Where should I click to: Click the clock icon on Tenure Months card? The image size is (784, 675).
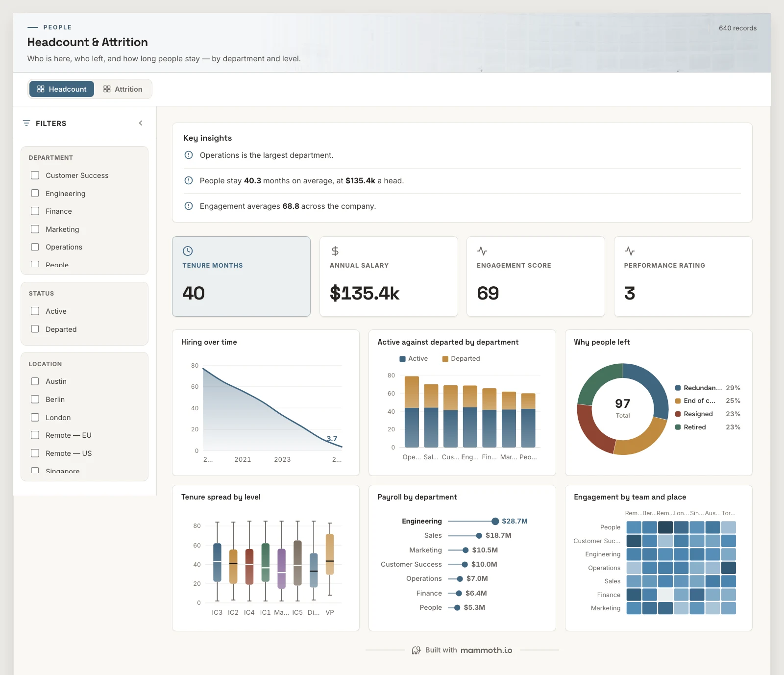click(x=188, y=251)
